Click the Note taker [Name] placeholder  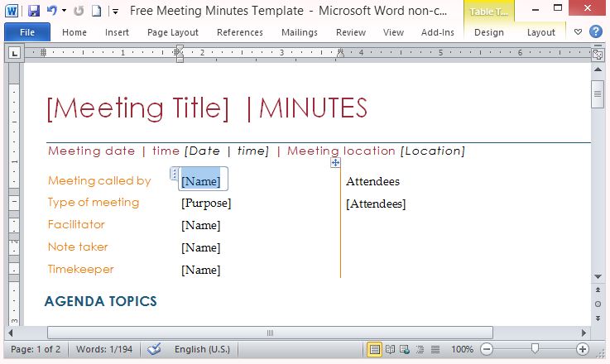(201, 247)
